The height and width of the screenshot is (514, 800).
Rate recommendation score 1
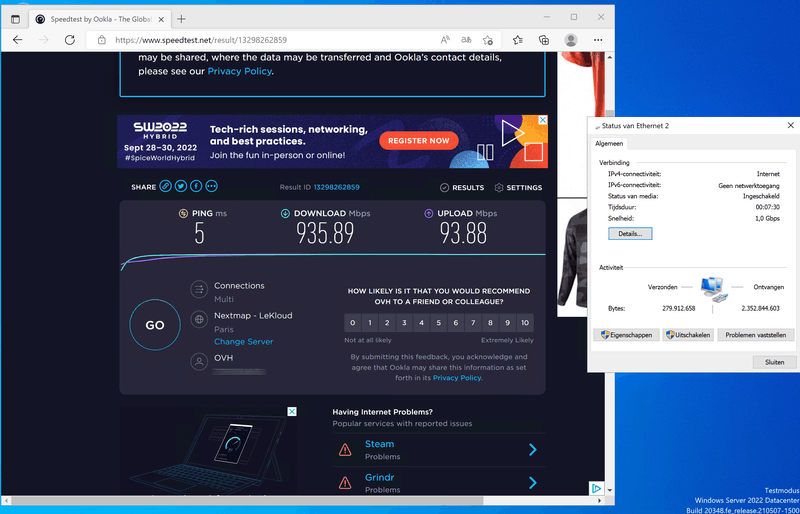(370, 323)
